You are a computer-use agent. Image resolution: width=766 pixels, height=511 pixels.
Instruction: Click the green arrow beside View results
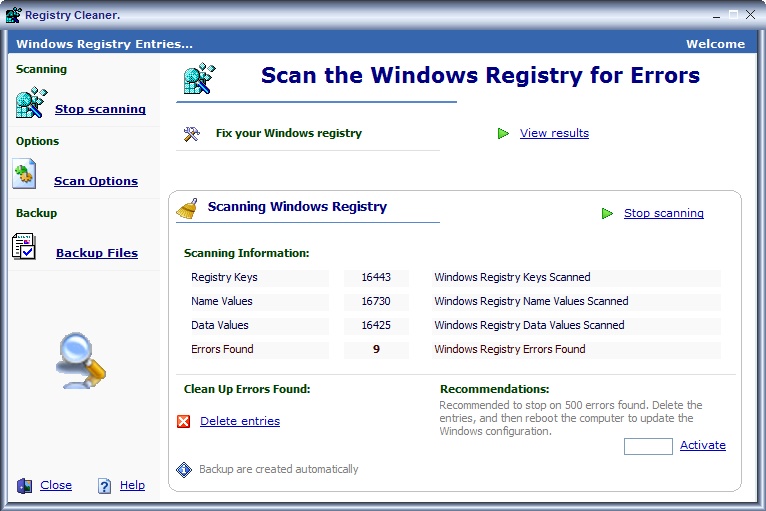[x=503, y=133]
